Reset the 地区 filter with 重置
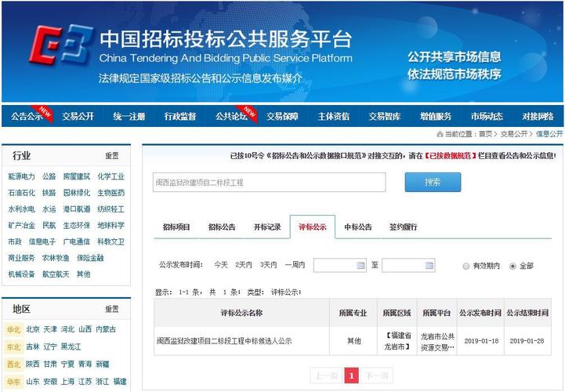This screenshot has height=392, width=565. (112, 309)
